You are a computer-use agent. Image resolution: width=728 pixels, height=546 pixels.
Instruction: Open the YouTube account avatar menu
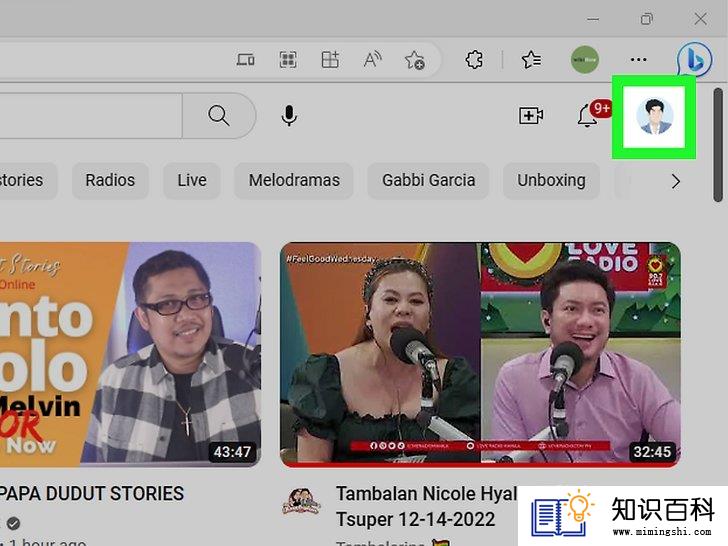click(x=655, y=117)
